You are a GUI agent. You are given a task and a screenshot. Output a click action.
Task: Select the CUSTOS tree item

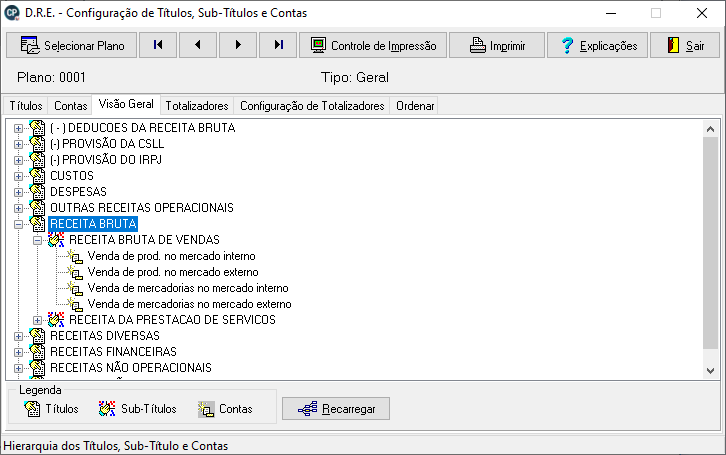72,176
